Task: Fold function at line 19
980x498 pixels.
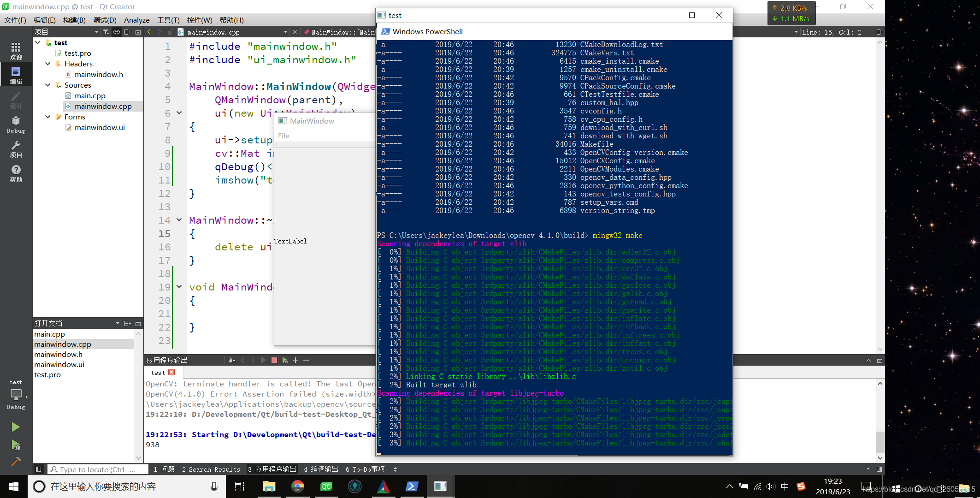Action: coord(179,287)
